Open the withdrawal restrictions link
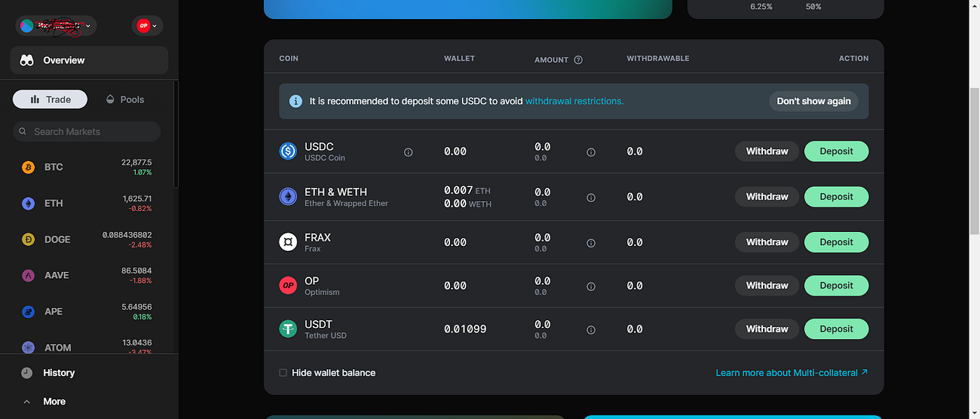 574,102
